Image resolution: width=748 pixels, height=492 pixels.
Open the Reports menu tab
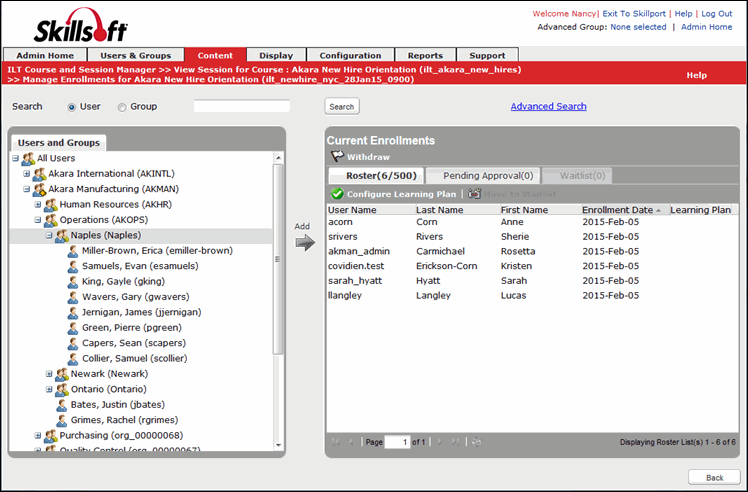click(x=425, y=55)
